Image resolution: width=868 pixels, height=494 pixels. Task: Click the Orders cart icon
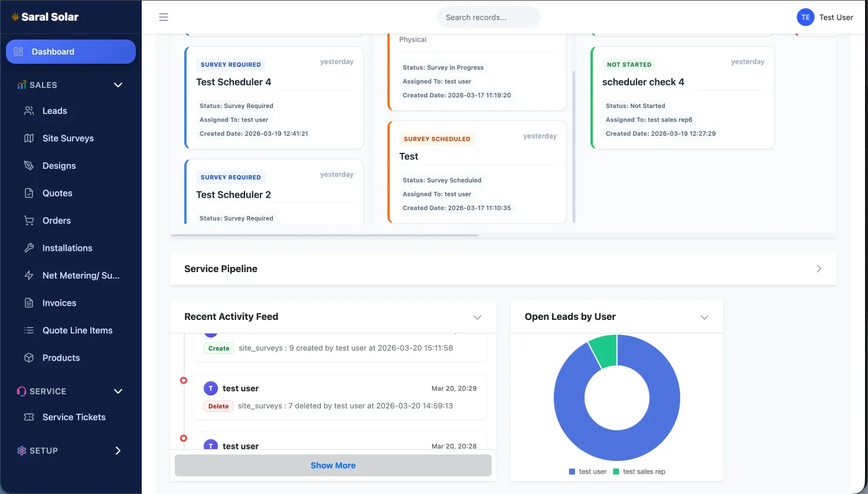30,220
